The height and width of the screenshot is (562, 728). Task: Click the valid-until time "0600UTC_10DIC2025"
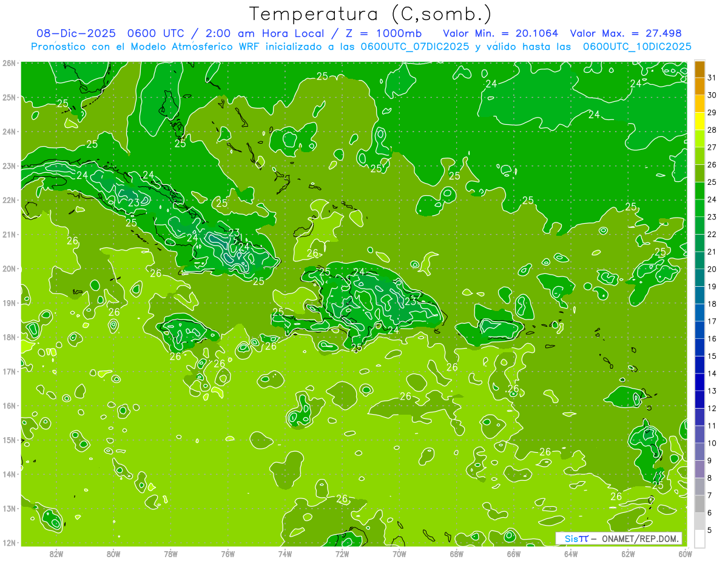coord(637,46)
